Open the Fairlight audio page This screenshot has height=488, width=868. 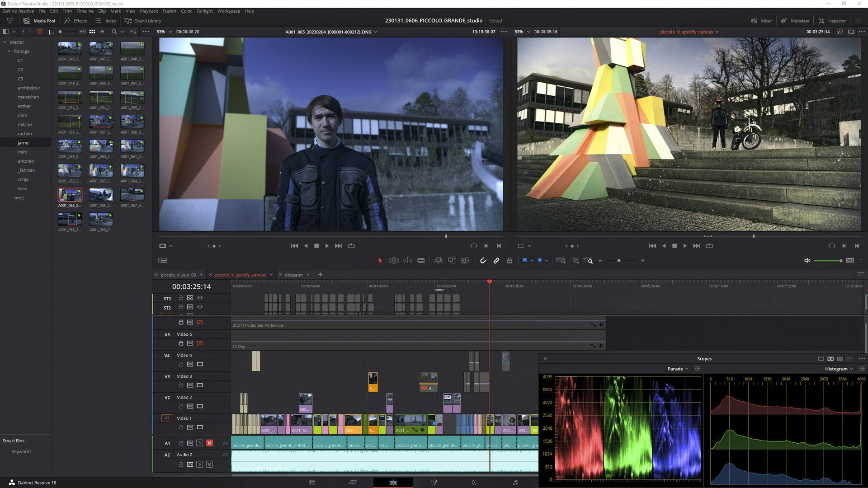pyautogui.click(x=516, y=482)
